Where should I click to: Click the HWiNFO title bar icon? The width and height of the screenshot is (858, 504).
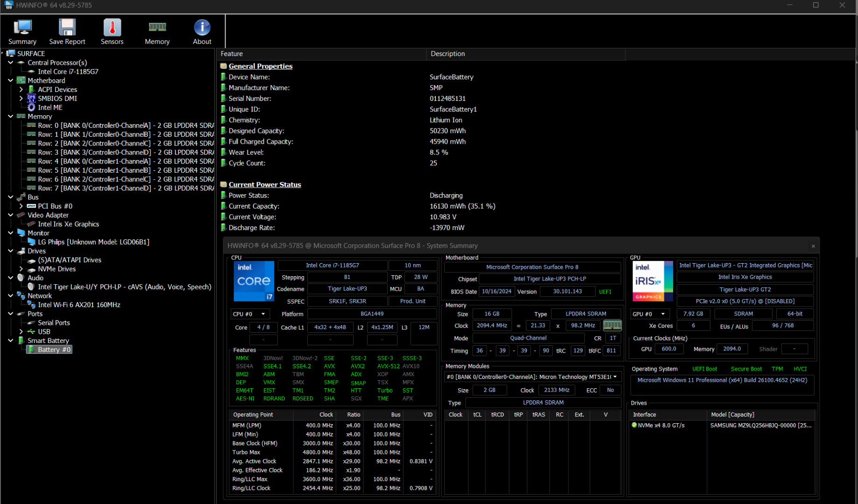(9, 5)
